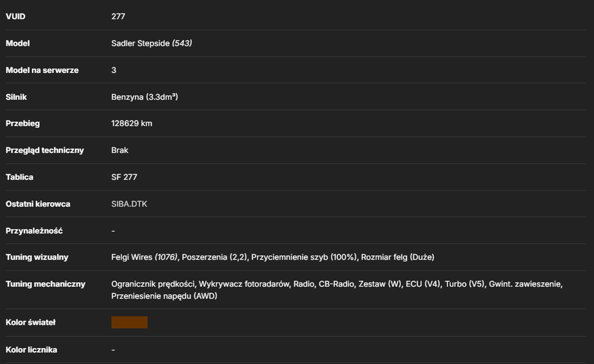The image size is (594, 364).
Task: Select the SF 277 plate number
Action: coord(124,177)
